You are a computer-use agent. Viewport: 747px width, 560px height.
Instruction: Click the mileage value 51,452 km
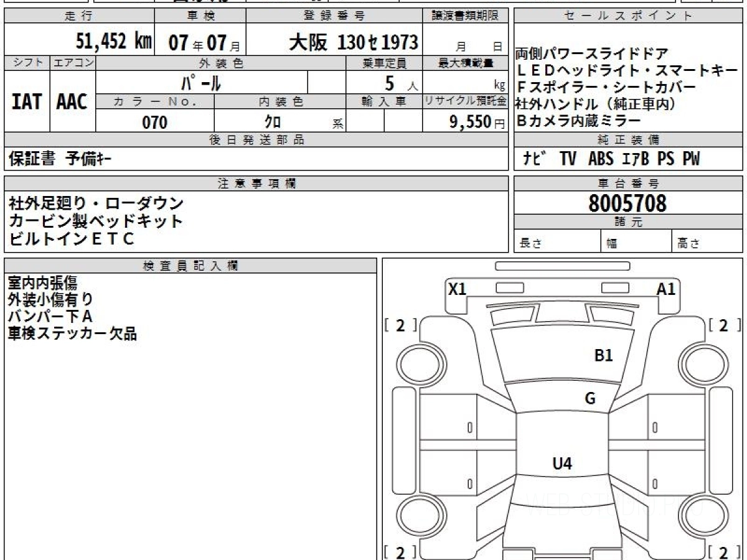[113, 42]
